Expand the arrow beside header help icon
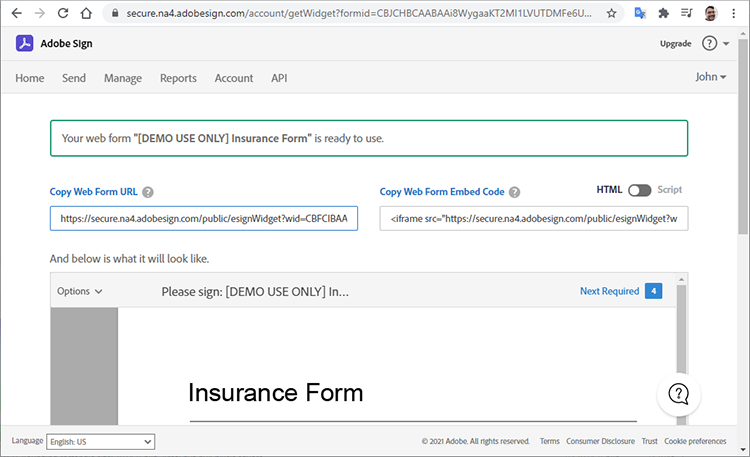Screen dimensions: 750x457 [x=726, y=44]
